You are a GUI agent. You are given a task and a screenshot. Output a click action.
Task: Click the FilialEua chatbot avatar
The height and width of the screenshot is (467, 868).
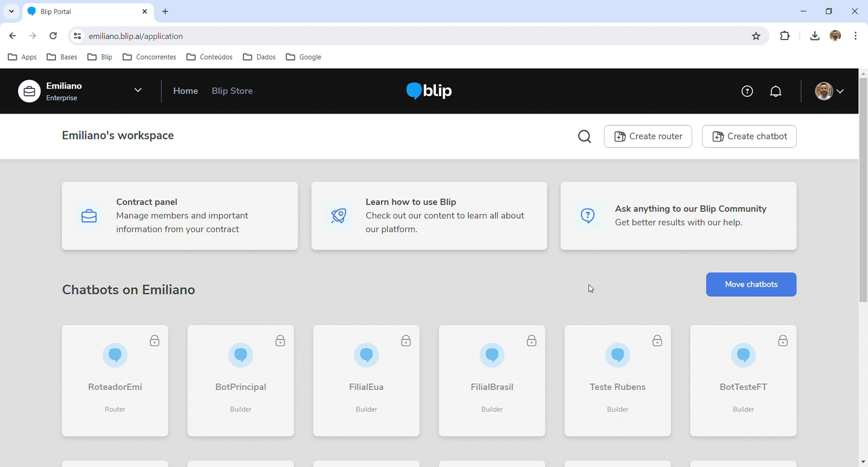pyautogui.click(x=367, y=355)
